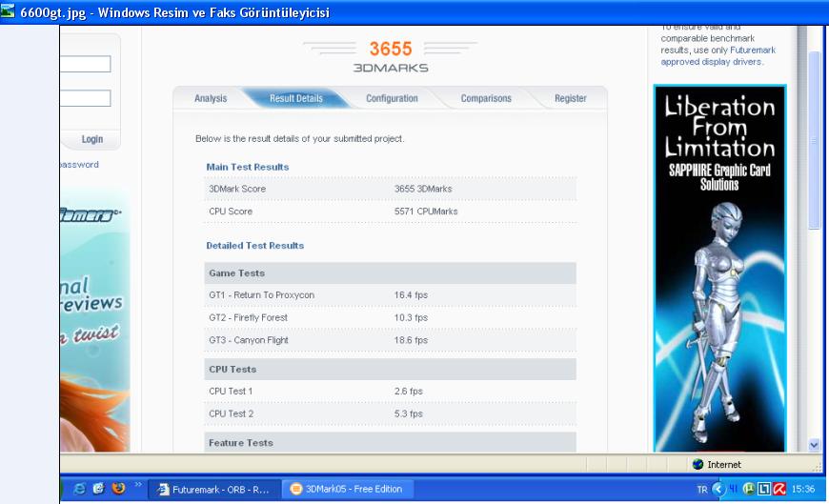
Task: Switch to the Configuration tab
Action: (x=392, y=98)
